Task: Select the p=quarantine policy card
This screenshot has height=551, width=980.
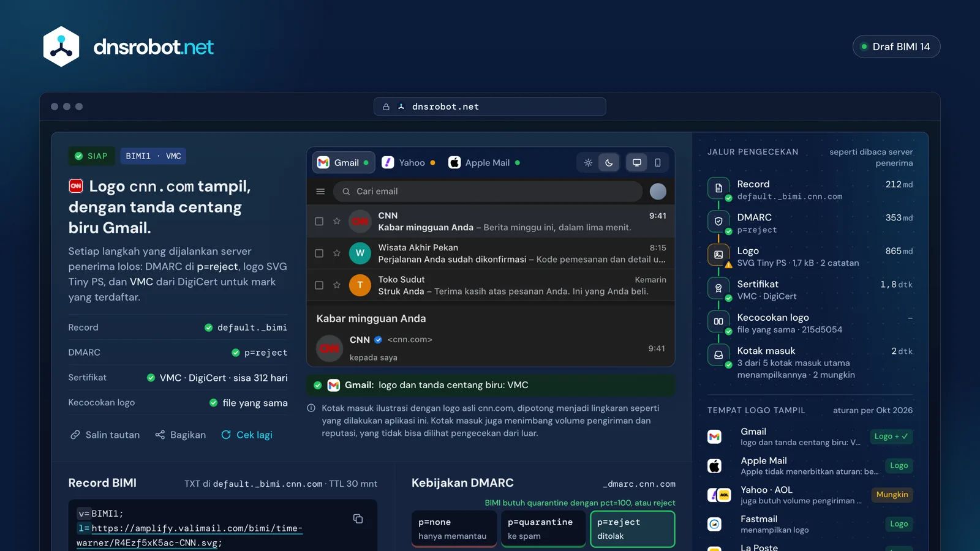Action: (543, 529)
